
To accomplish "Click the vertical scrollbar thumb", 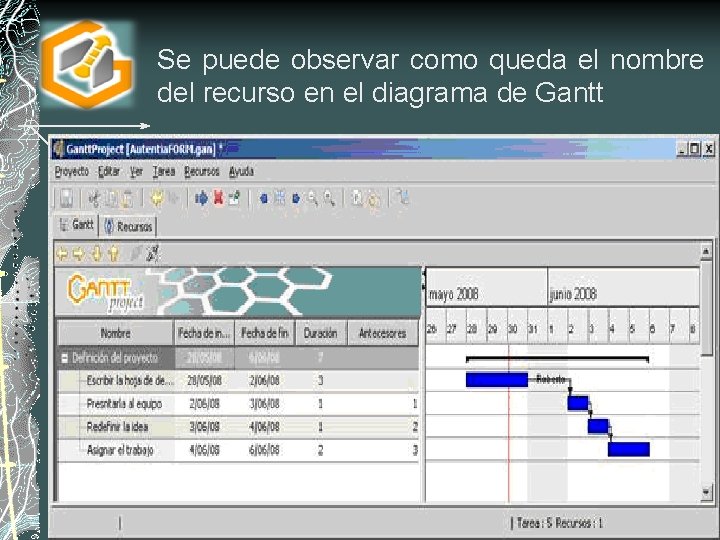I will pos(706,308).
